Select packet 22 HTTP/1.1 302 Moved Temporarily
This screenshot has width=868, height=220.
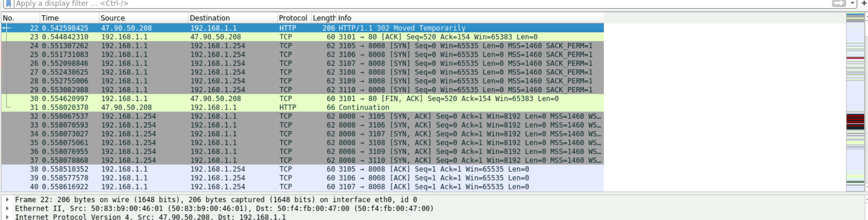tap(303, 28)
